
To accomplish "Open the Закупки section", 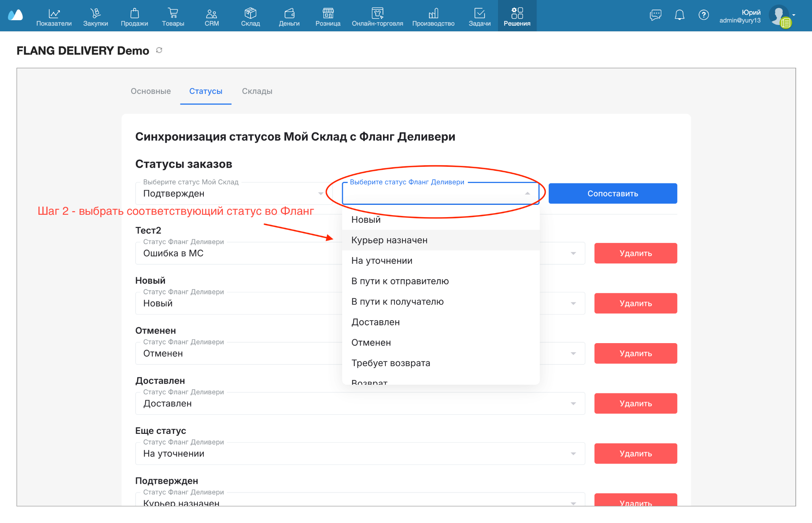I will click(x=96, y=17).
